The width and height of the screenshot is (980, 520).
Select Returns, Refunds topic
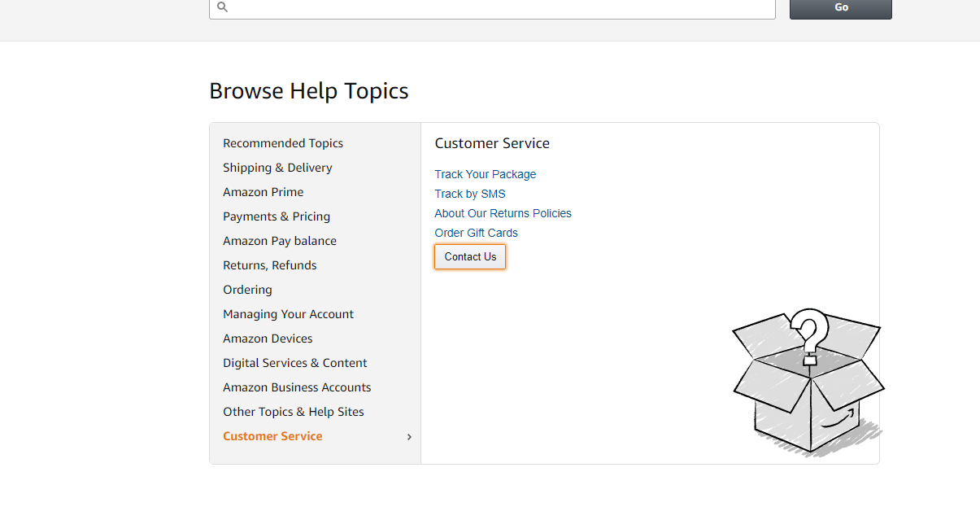[270, 265]
